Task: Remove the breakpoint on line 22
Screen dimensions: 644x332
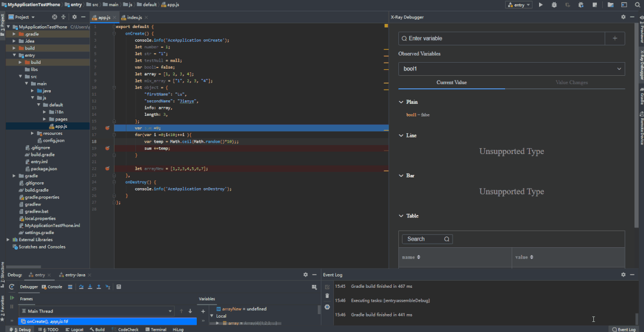Action: (x=107, y=169)
